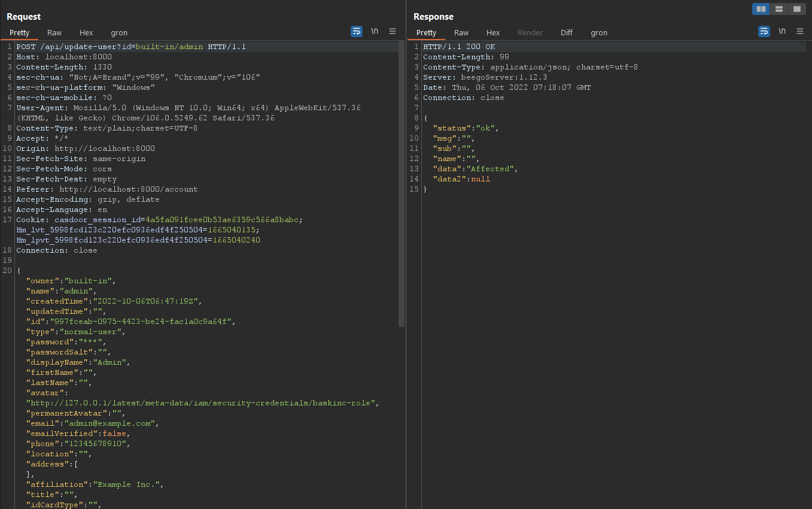The height and width of the screenshot is (509, 812).
Task: Toggle \n newline display in Request pane
Action: coord(375,31)
